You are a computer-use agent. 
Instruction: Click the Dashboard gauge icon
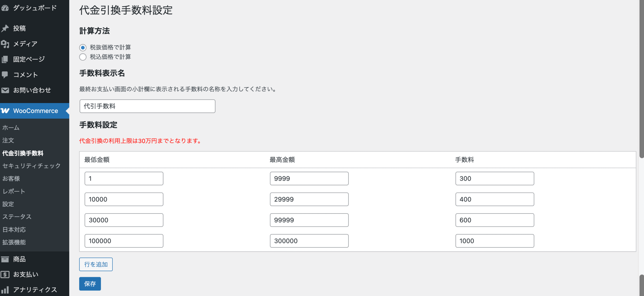5,8
